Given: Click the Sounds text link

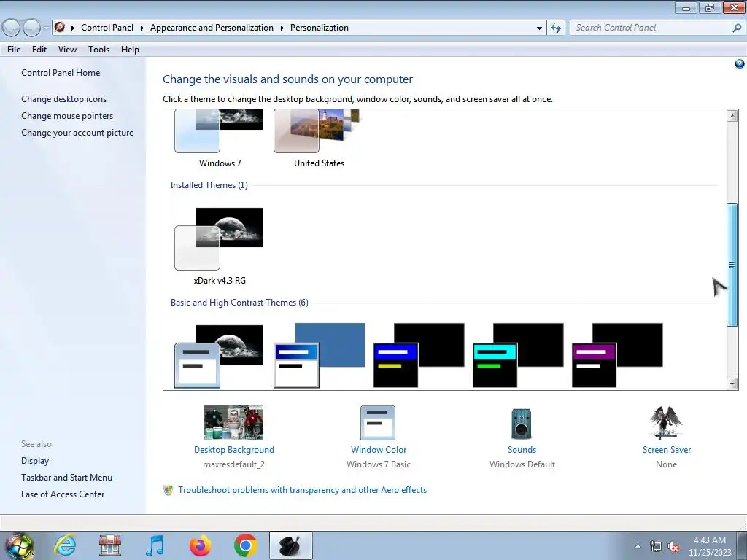Looking at the screenshot, I should [522, 450].
